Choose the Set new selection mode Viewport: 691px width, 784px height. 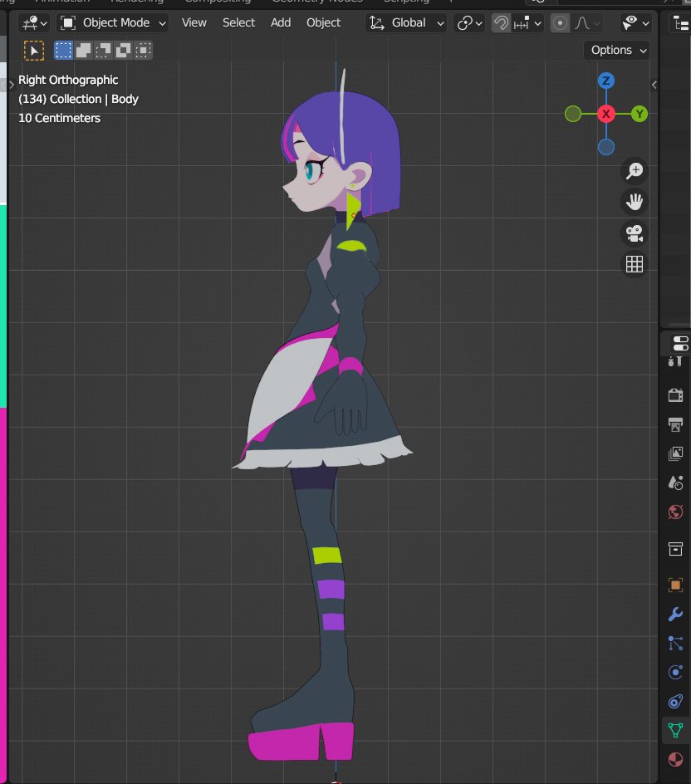(63, 50)
